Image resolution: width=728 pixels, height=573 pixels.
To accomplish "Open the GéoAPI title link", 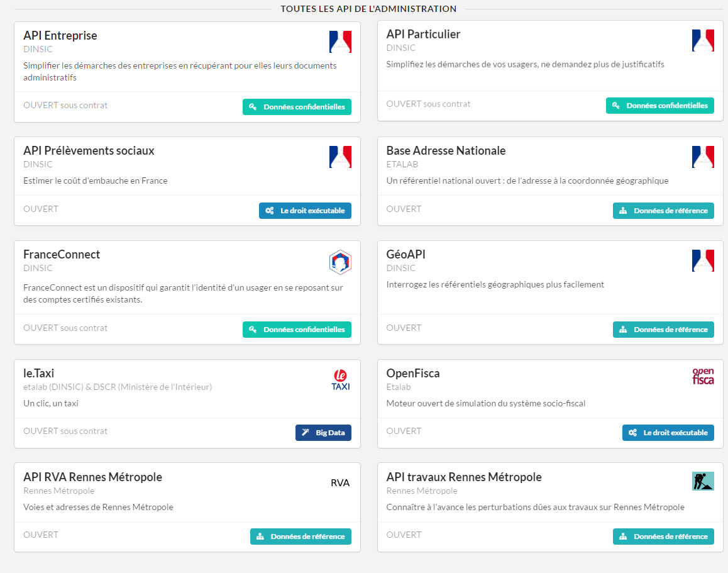I will point(405,255).
